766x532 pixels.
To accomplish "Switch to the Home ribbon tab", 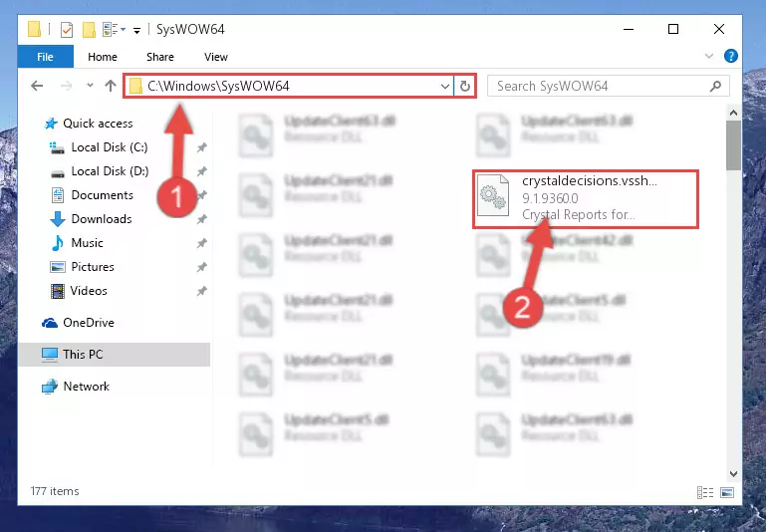I will pyautogui.click(x=103, y=57).
